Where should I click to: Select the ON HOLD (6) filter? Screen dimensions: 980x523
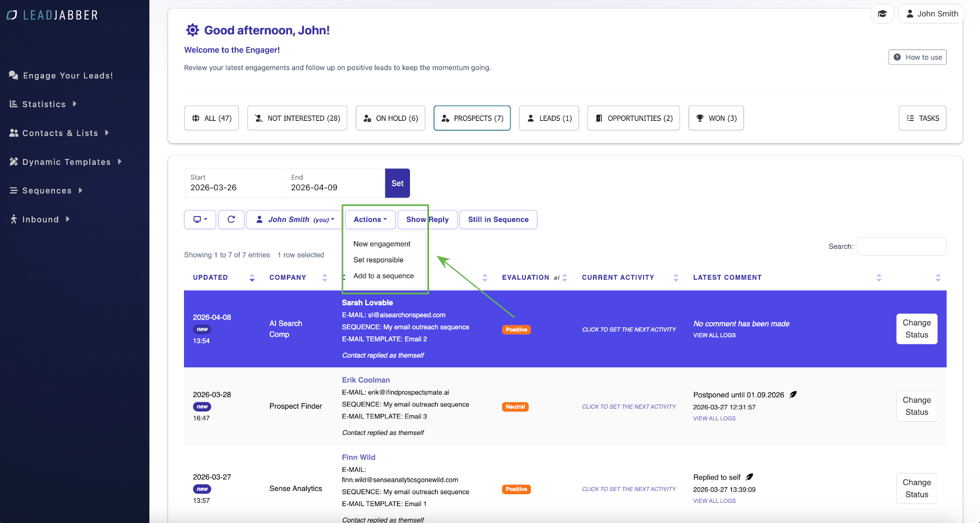pos(390,118)
